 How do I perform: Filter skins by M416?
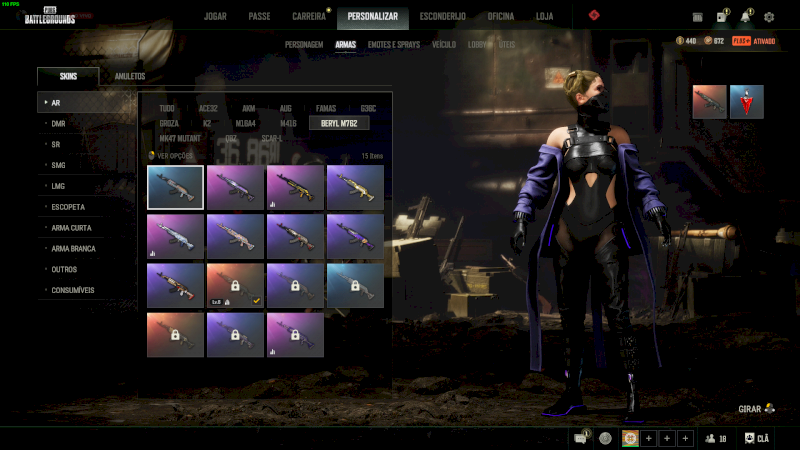[288, 123]
